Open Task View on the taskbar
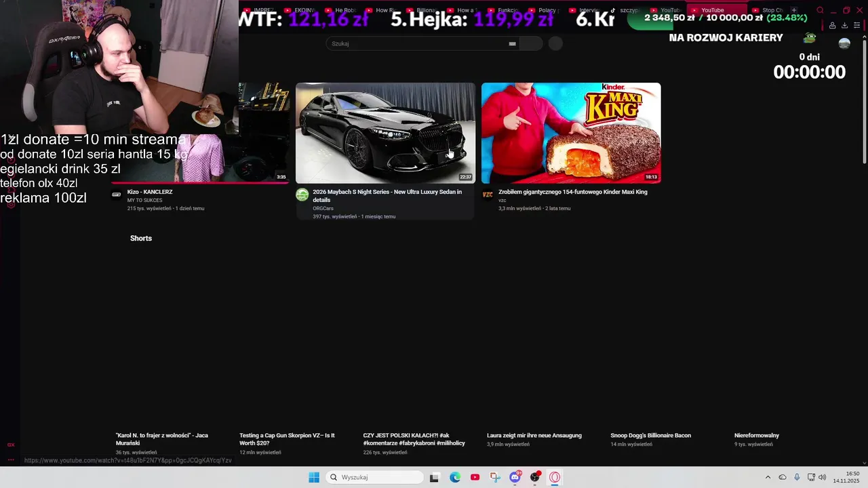Image resolution: width=868 pixels, height=488 pixels. coord(434,477)
